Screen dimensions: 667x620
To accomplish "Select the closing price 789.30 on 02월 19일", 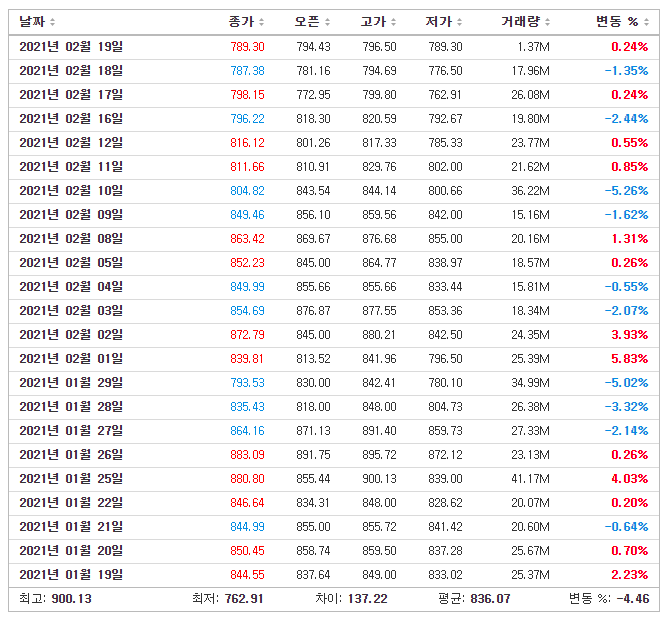I will [247, 47].
